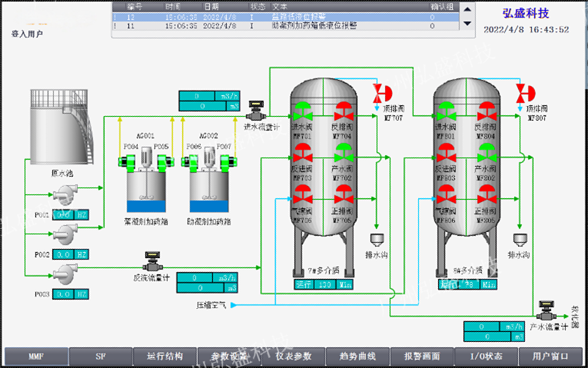Click the MF704 backwash drain valve
The height and width of the screenshot is (368, 588).
[x=344, y=111]
